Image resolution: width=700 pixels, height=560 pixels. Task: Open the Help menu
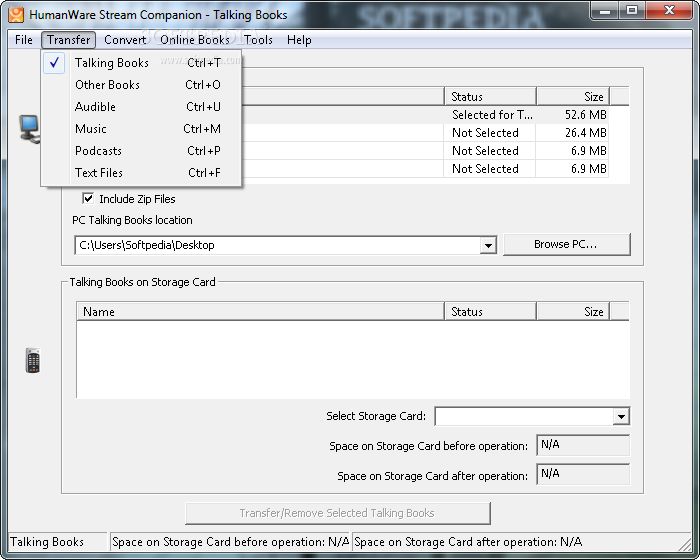click(299, 40)
